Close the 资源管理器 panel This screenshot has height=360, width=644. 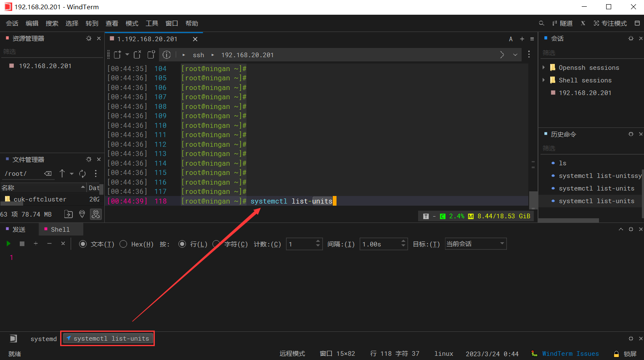(x=99, y=38)
